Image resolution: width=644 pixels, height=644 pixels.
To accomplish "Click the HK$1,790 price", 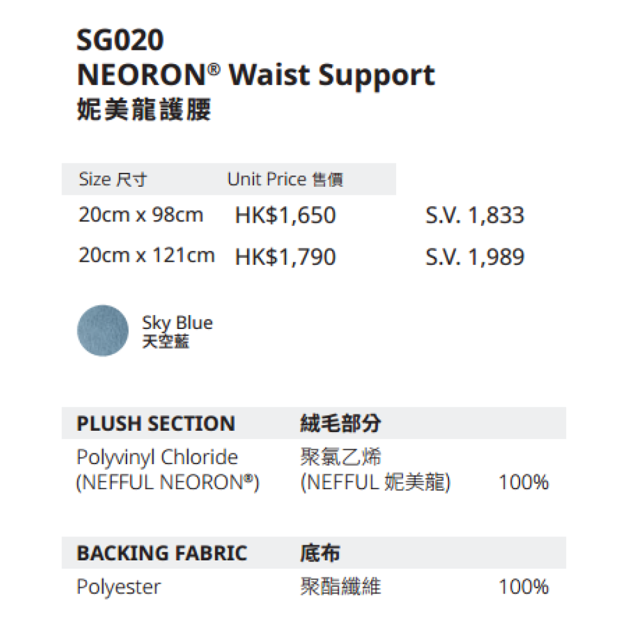I will pyautogui.click(x=286, y=257).
